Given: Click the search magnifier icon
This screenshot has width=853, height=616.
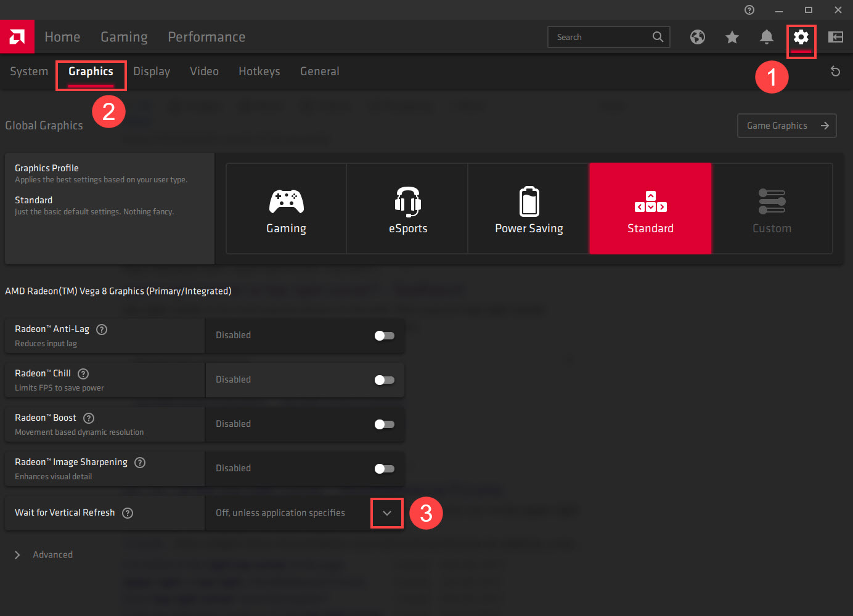Looking at the screenshot, I should 658,37.
